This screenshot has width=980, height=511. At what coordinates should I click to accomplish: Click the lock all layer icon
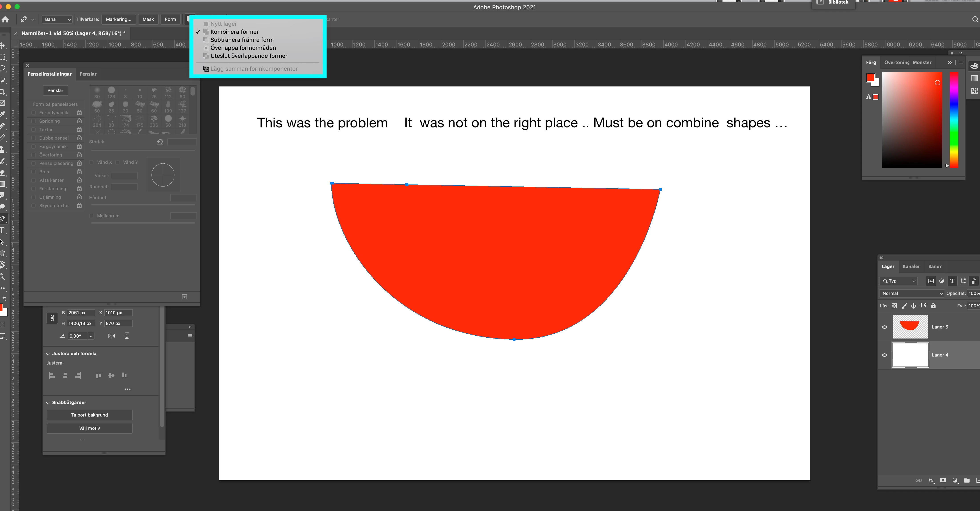click(933, 306)
